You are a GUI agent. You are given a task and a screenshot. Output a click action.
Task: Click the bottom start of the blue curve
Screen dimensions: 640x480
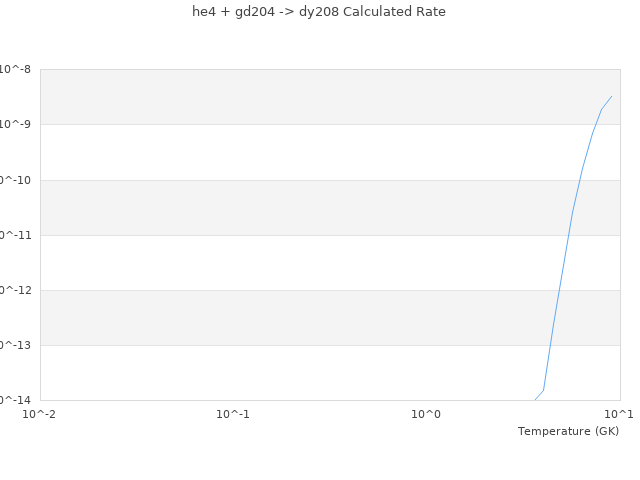[535, 400]
